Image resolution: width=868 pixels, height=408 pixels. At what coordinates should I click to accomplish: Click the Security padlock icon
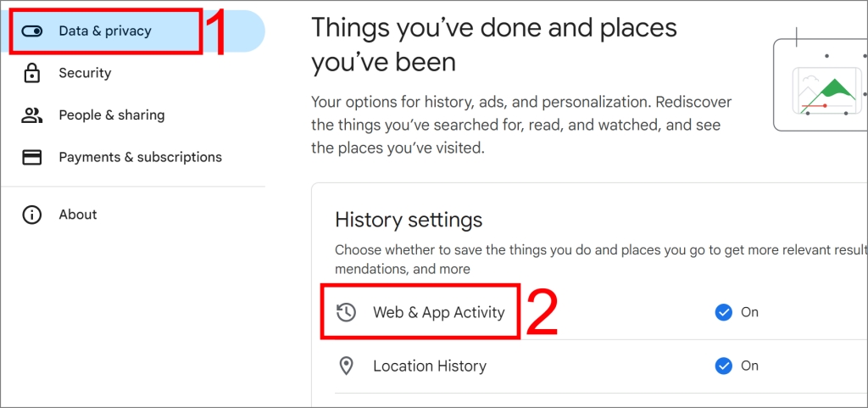coord(31,73)
